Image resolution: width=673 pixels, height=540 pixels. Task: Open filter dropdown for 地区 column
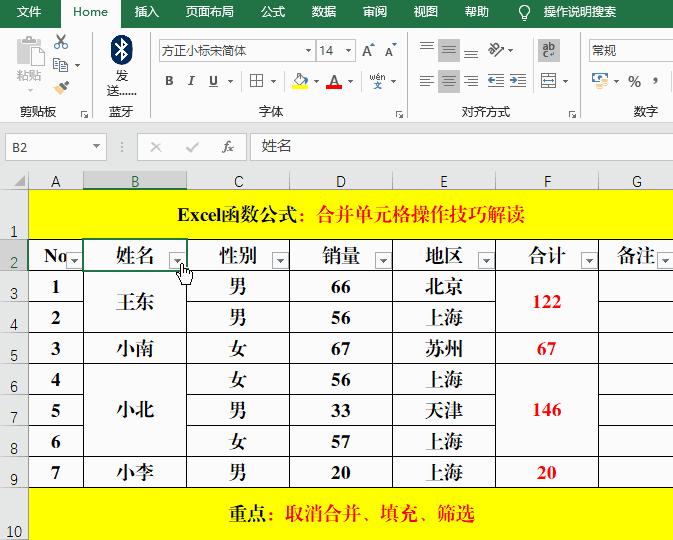[486, 260]
